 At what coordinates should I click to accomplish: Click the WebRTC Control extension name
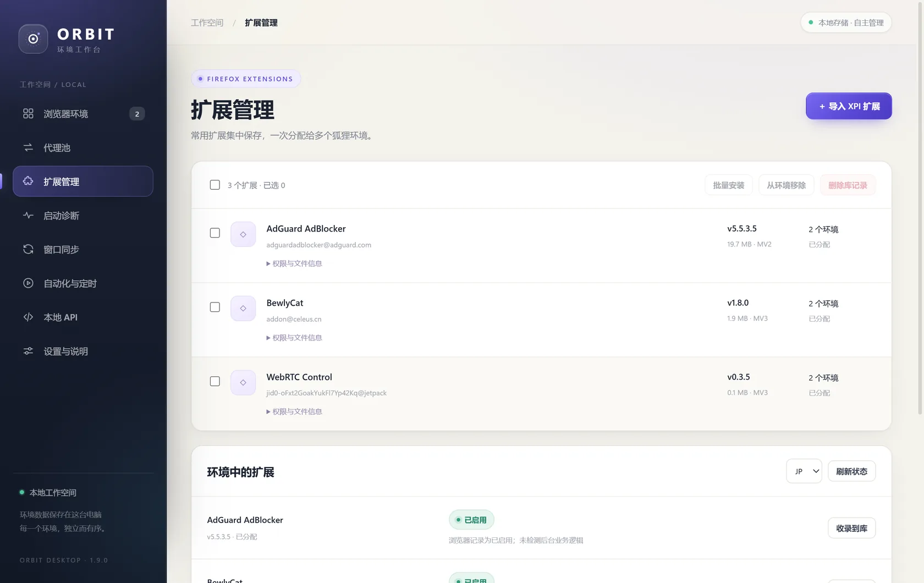[299, 377]
